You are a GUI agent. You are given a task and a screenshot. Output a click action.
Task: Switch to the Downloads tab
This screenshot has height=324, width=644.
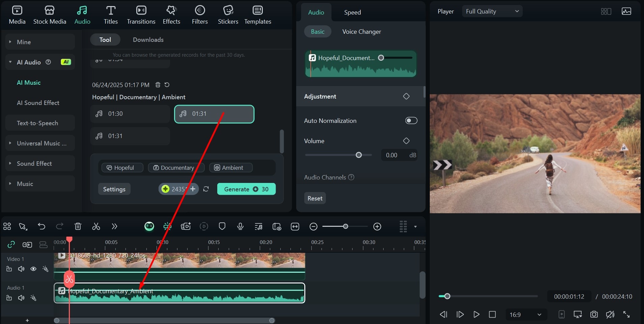coord(148,39)
